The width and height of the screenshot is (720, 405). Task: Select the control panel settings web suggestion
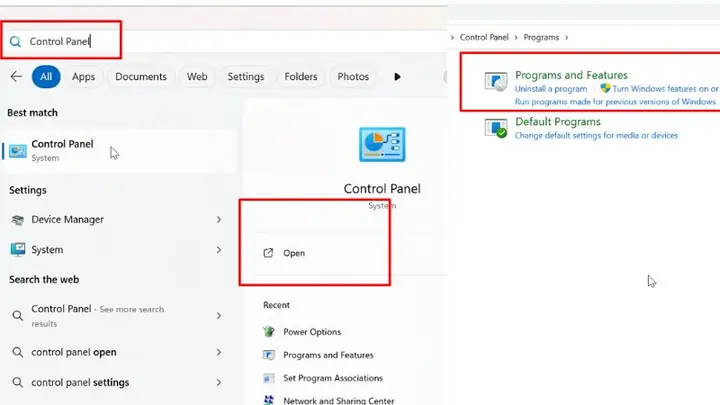pos(116,382)
